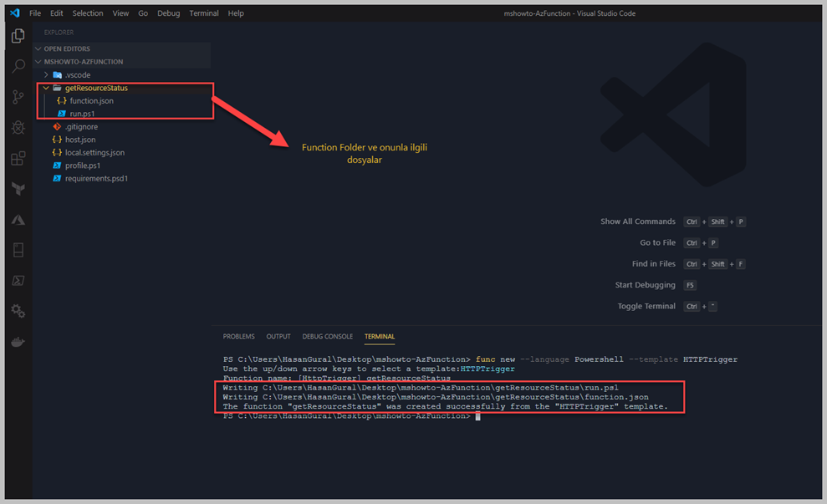Click the function.json braces icon
The width and height of the screenshot is (827, 504).
[62, 100]
